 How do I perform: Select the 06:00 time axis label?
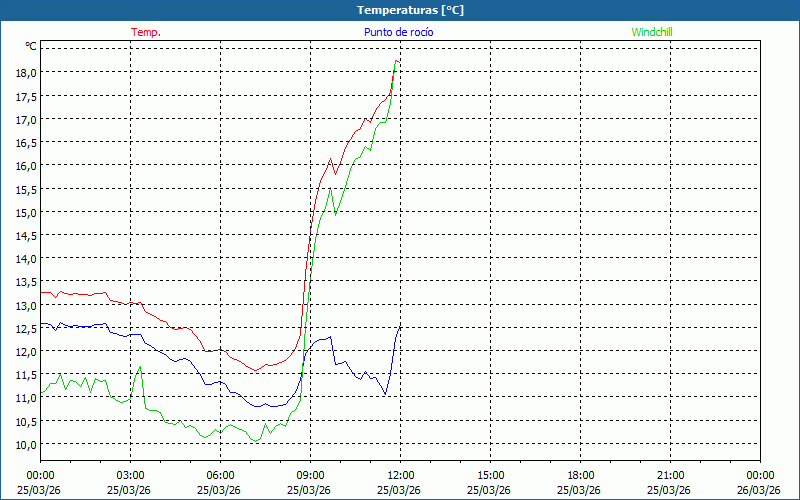(x=220, y=475)
